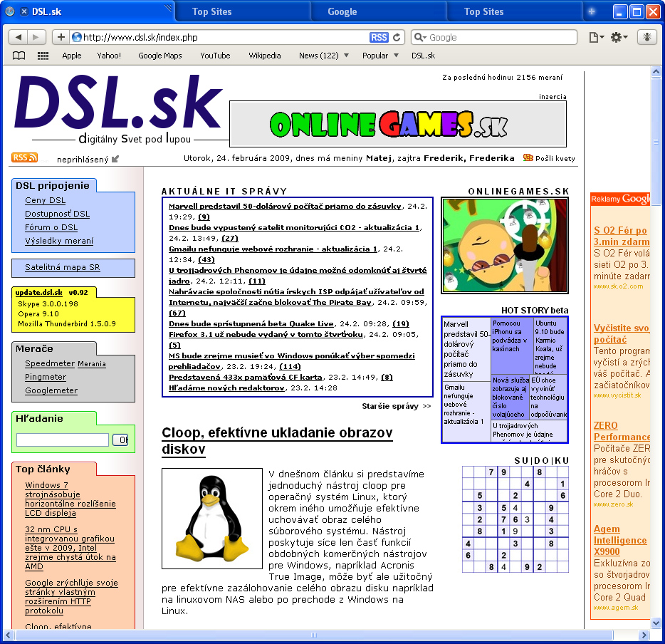The height and width of the screenshot is (644, 665).
Task: Open the update.dsl.sk link
Action: coord(38,292)
